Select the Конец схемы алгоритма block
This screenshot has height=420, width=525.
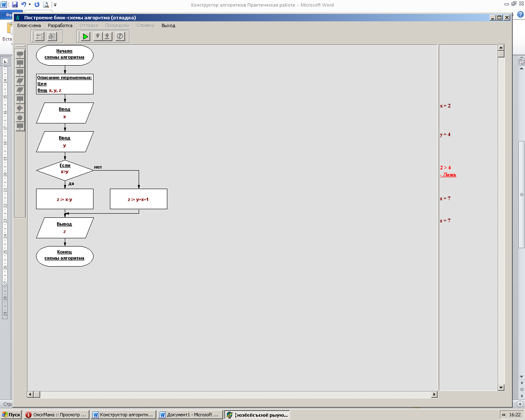pos(65,256)
